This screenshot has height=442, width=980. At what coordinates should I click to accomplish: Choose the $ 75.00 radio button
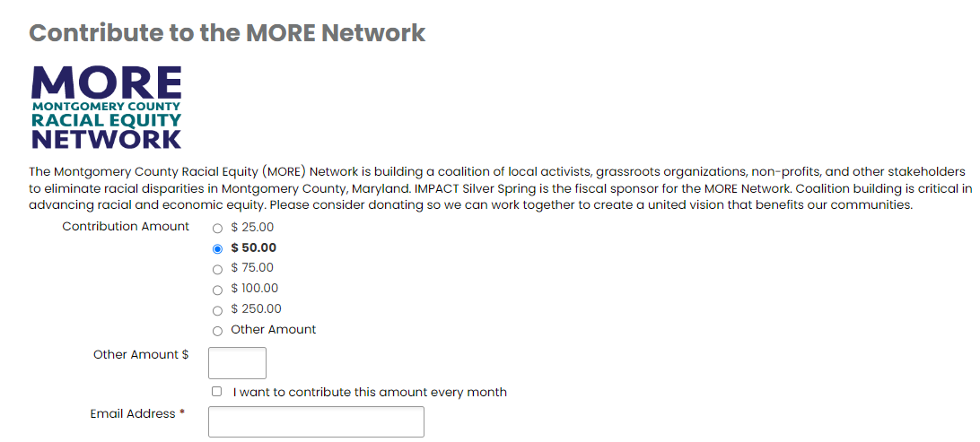217,269
